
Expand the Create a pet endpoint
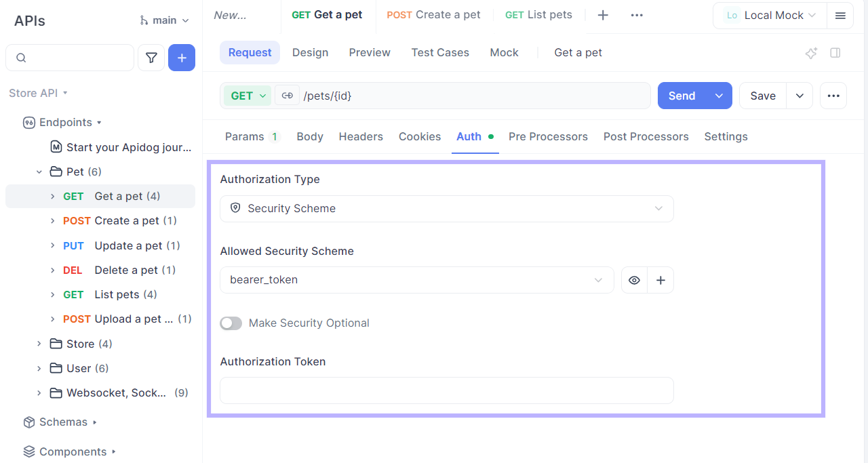pyautogui.click(x=53, y=221)
